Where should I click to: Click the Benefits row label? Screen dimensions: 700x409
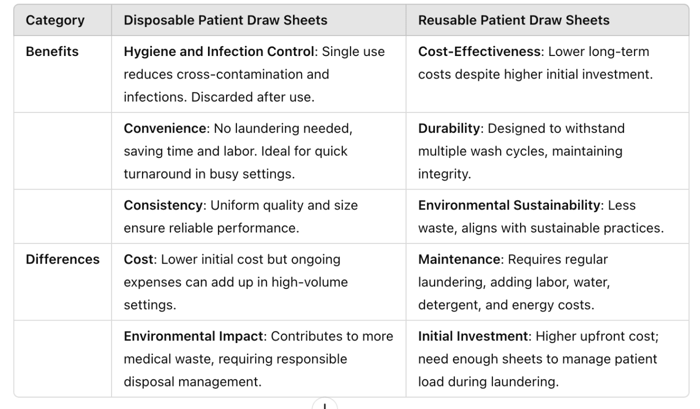[x=52, y=51]
